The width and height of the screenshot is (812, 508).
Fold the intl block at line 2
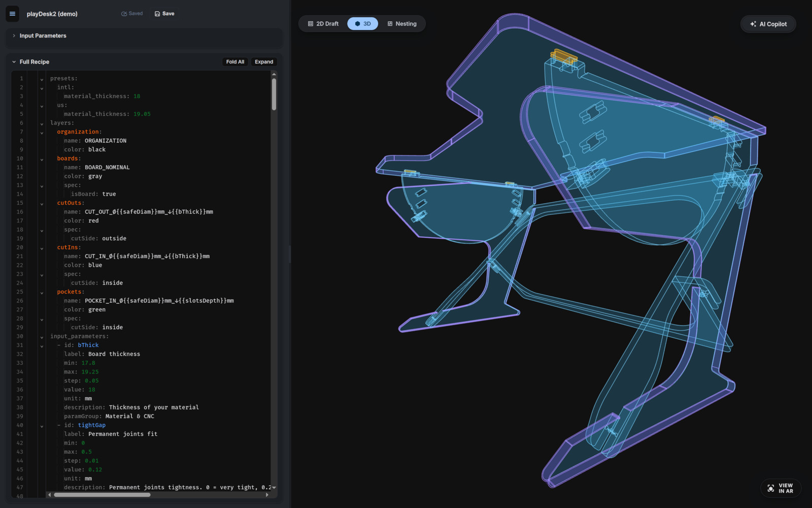point(42,88)
